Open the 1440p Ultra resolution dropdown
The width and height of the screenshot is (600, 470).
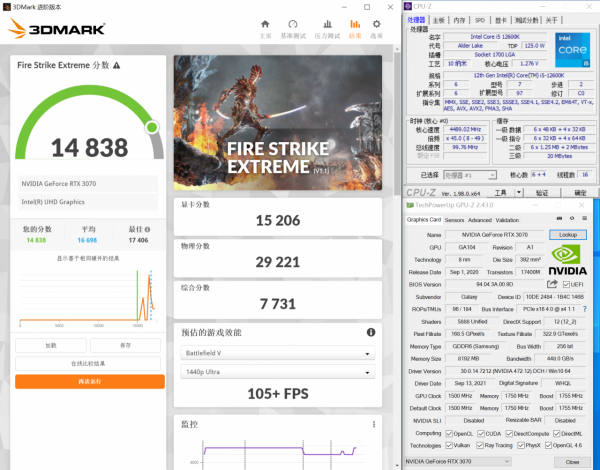click(277, 372)
